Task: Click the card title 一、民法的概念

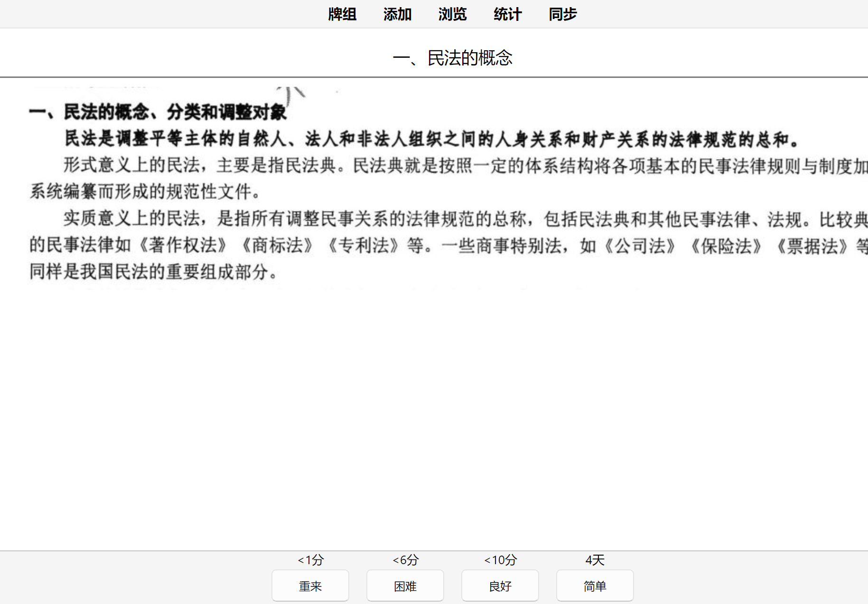Action: tap(452, 58)
